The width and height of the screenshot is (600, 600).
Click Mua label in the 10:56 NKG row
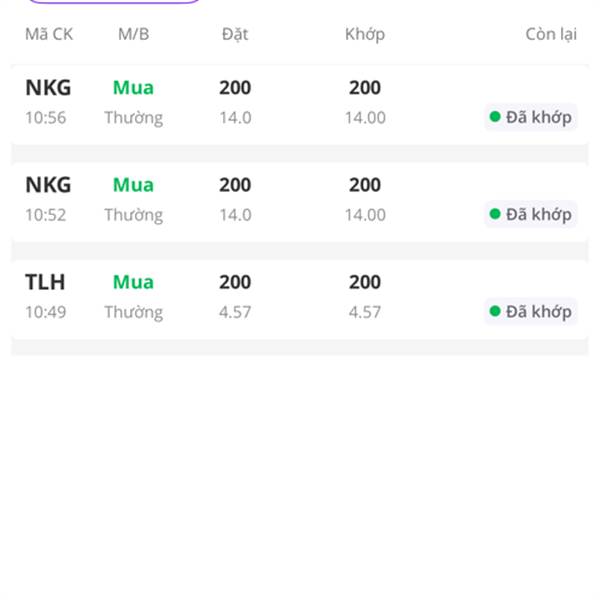pos(133,88)
